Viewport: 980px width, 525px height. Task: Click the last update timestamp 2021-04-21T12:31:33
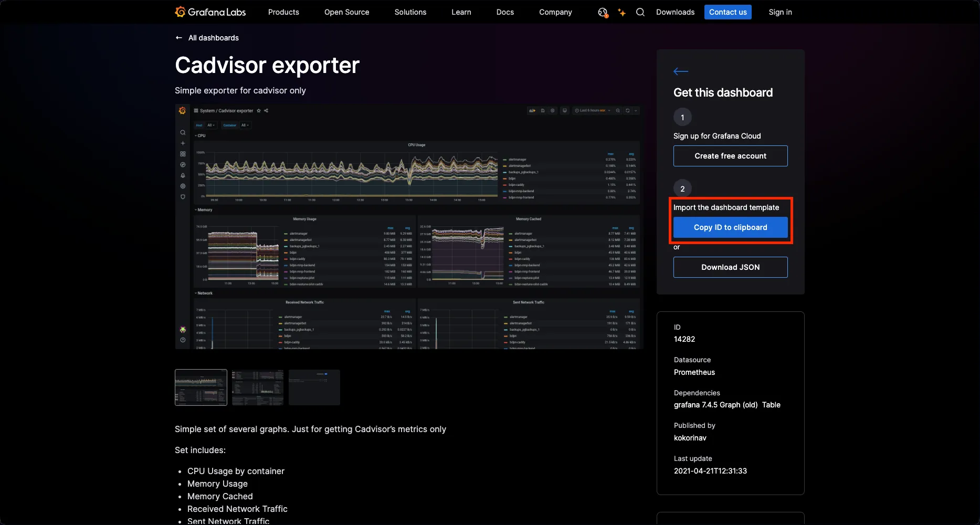pos(710,471)
